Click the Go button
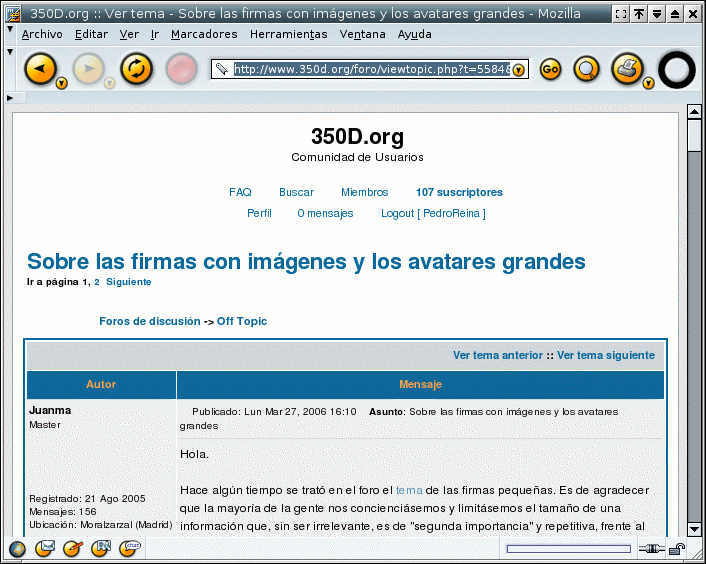This screenshot has height=564, width=706. [549, 69]
